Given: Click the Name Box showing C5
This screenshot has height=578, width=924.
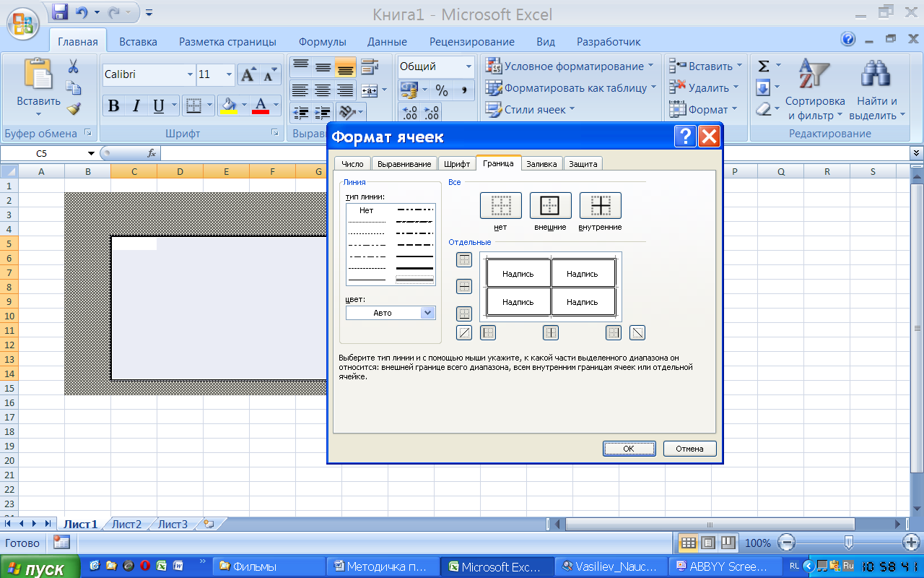Looking at the screenshot, I should pyautogui.click(x=50, y=153).
